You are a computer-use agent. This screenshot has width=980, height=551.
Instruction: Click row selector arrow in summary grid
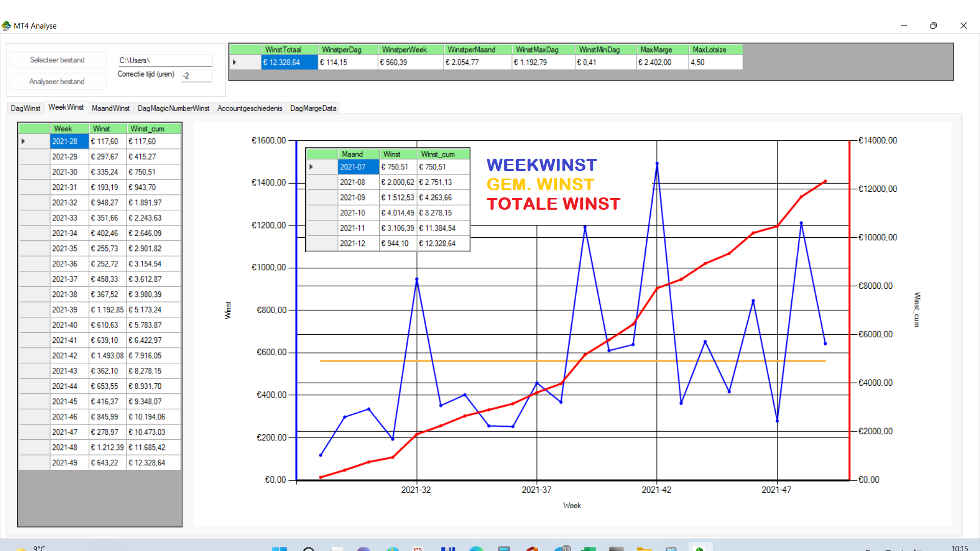click(x=235, y=62)
